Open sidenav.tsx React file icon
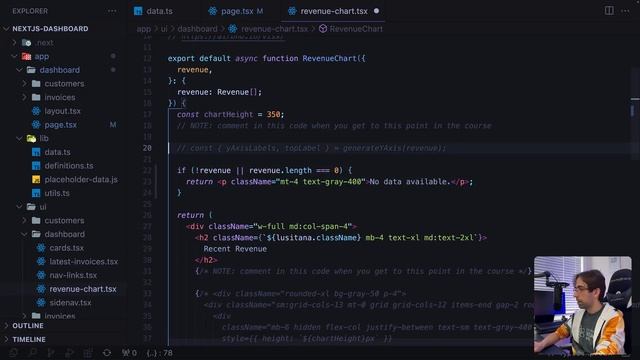Screen dimensions: 640x360 (x=41, y=303)
